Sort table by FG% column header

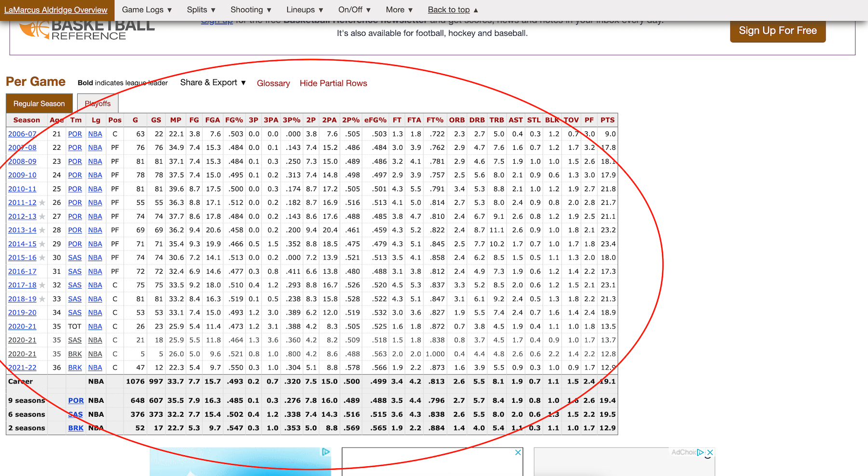pos(234,120)
